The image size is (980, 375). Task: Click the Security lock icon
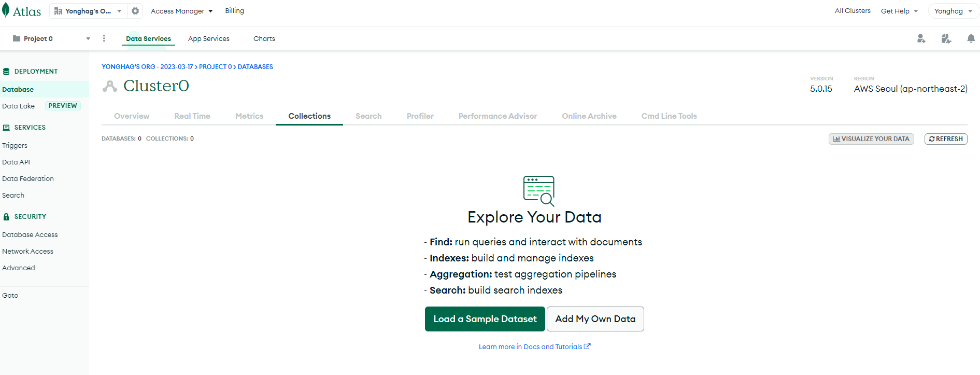coord(6,217)
